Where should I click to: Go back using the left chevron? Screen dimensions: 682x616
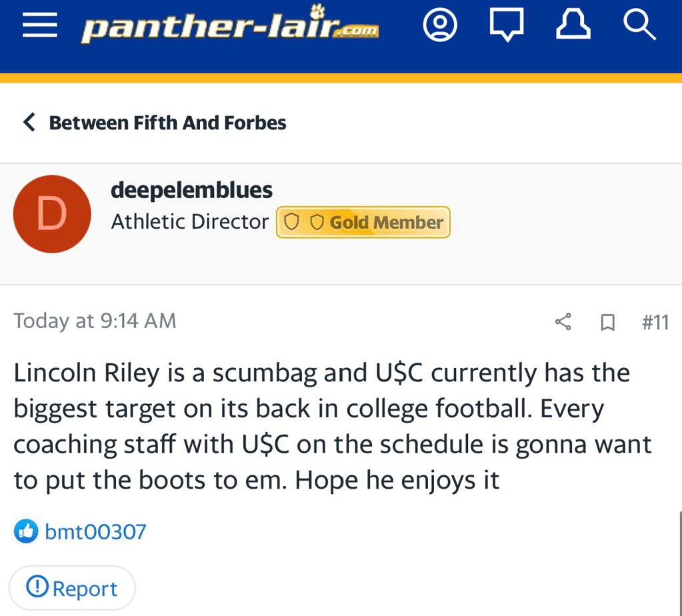coord(29,123)
